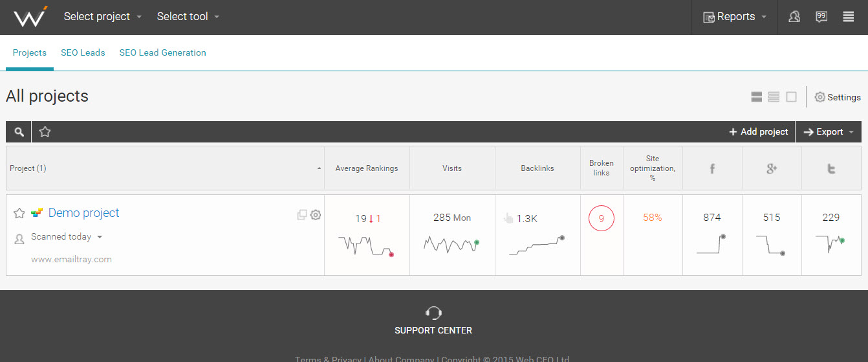Toggle favorites filter star in toolbar

pos(45,131)
